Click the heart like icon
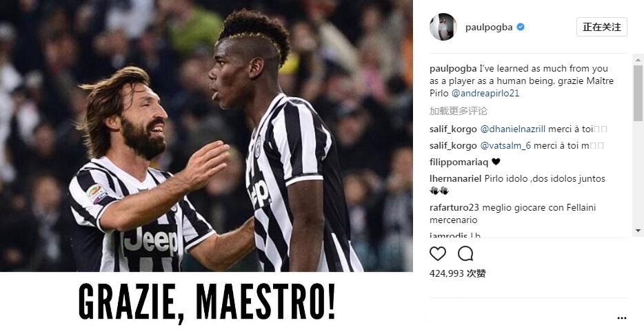This screenshot has width=644, height=336. pos(437,253)
